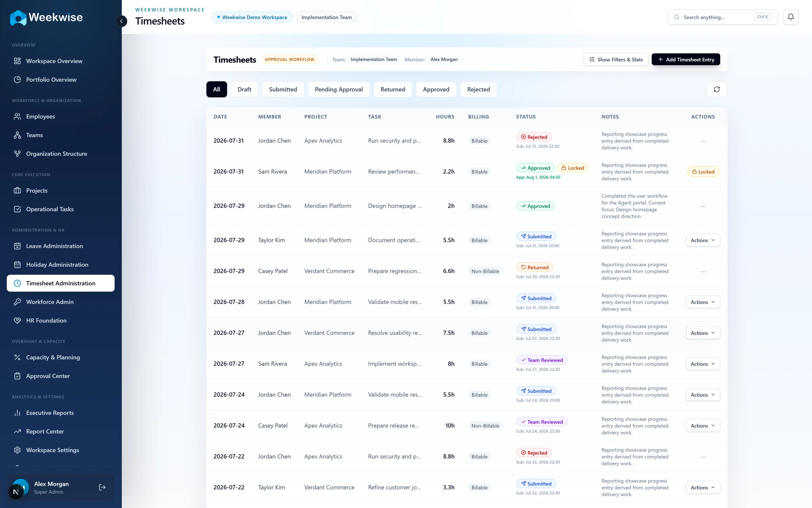Go to Projects
The height and width of the screenshot is (508, 812).
tap(61, 191)
